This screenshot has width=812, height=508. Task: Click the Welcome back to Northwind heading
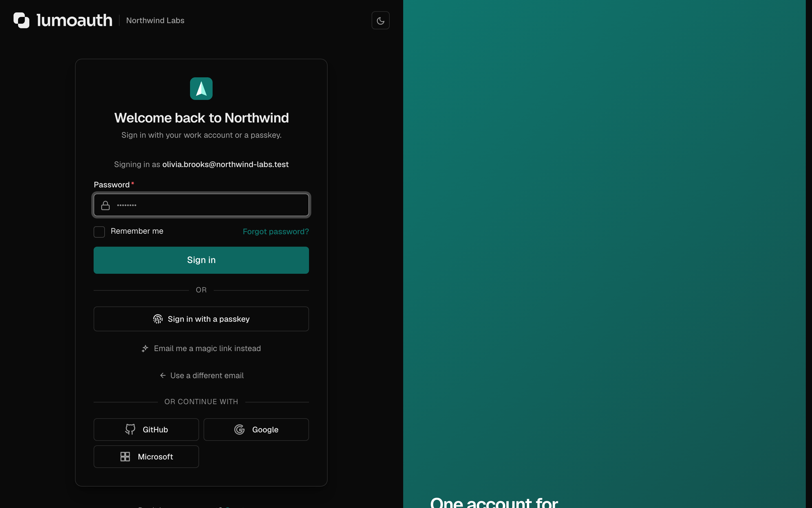[201, 118]
